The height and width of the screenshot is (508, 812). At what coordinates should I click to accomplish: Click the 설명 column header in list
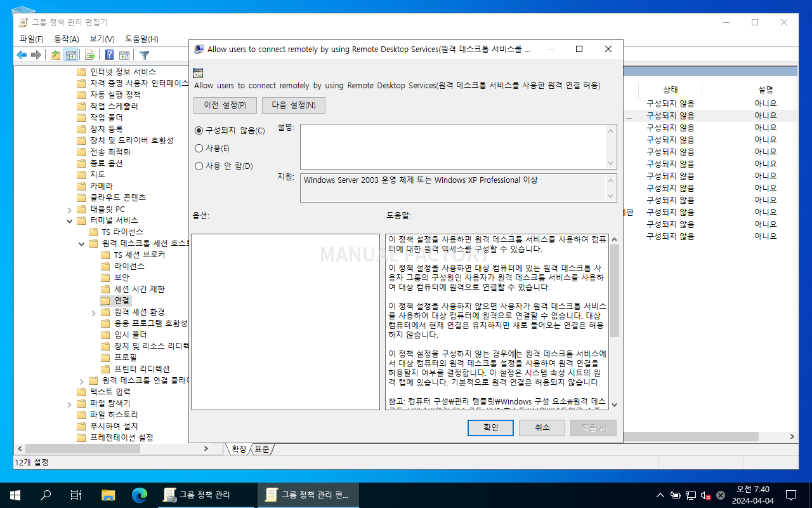click(765, 90)
